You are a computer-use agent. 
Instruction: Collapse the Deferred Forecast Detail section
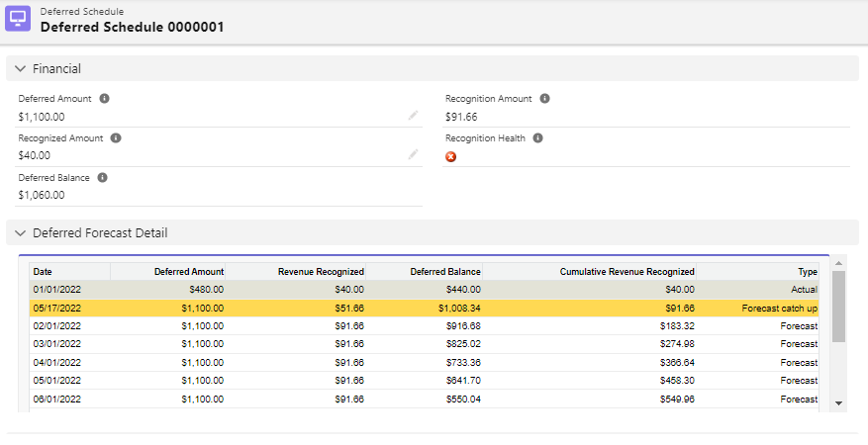[21, 233]
